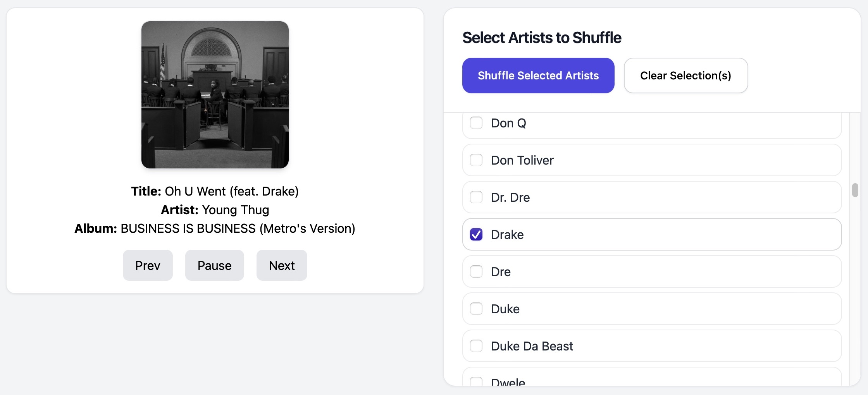Pause the currently playing song
This screenshot has height=395, width=868.
[x=214, y=265]
